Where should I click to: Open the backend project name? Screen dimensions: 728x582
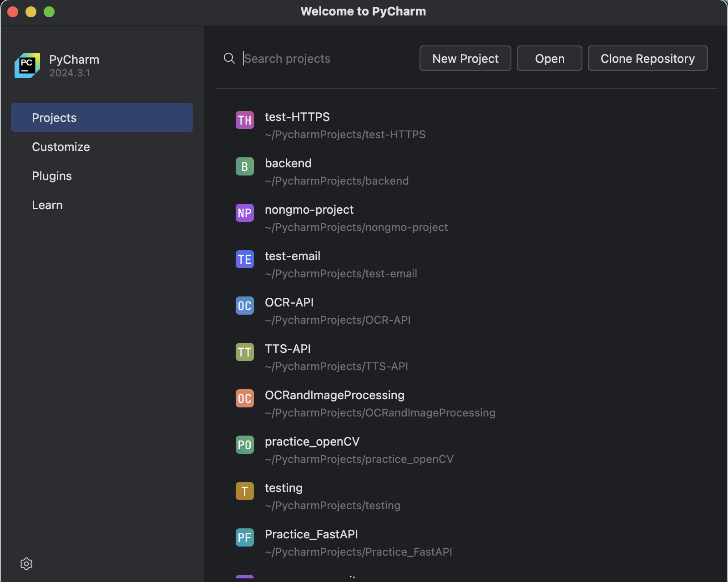(288, 163)
